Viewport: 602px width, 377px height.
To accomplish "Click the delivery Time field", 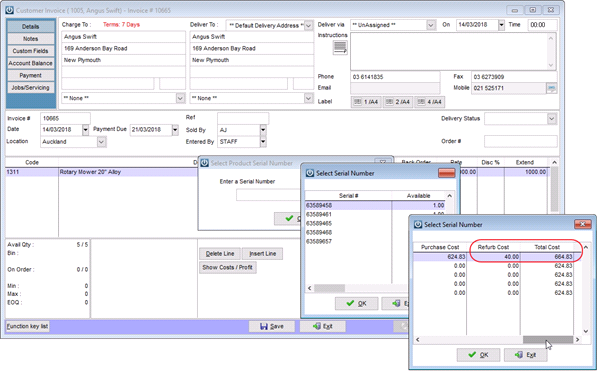I will 542,25.
